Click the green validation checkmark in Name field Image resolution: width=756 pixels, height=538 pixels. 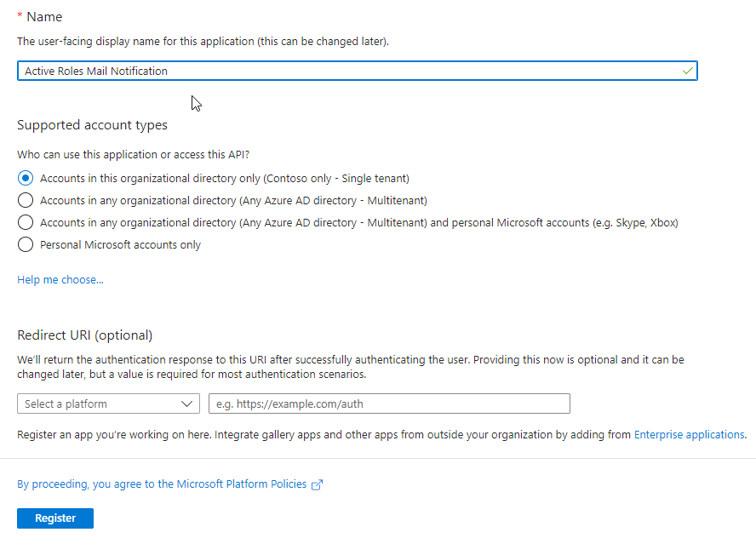tap(688, 71)
